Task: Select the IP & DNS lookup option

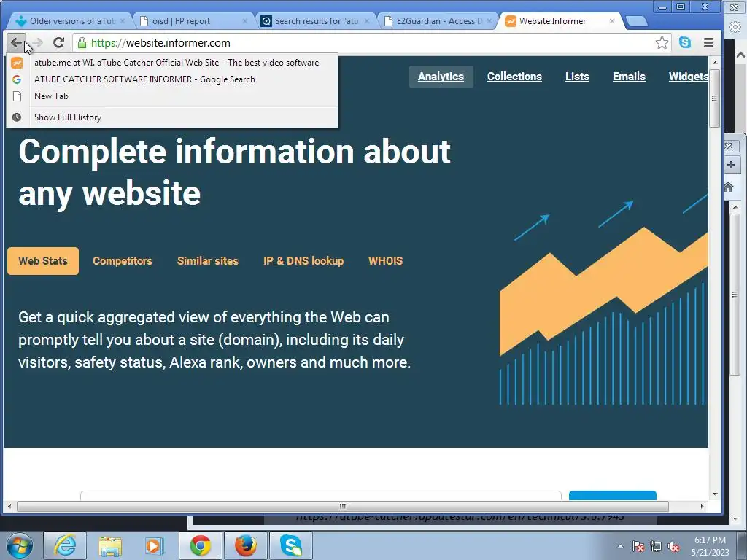Action: [303, 261]
